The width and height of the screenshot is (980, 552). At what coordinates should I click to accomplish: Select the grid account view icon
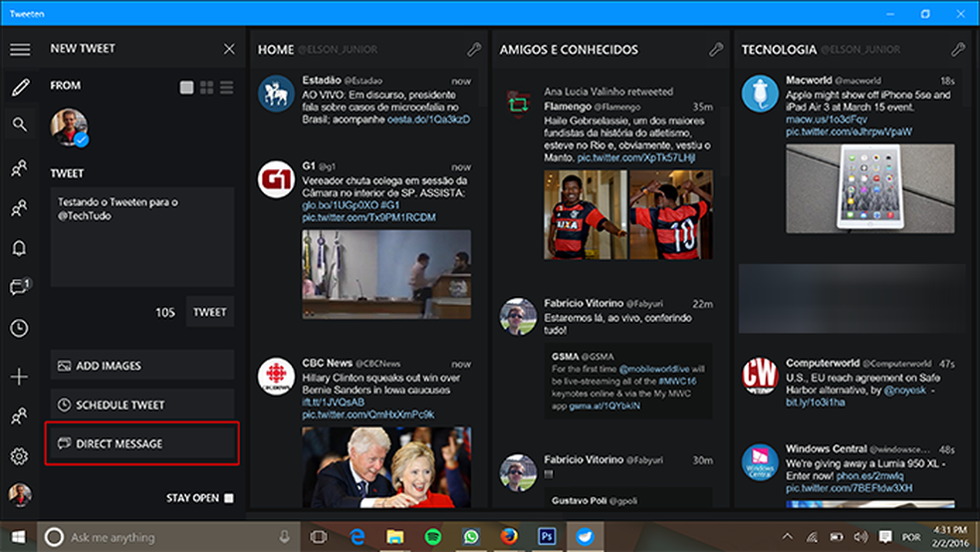(207, 88)
